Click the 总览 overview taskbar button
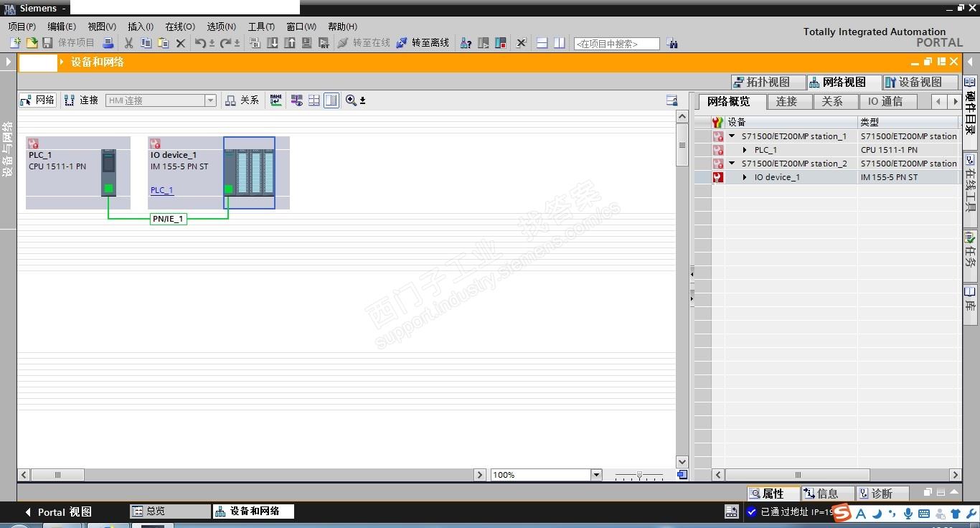 (x=170, y=511)
